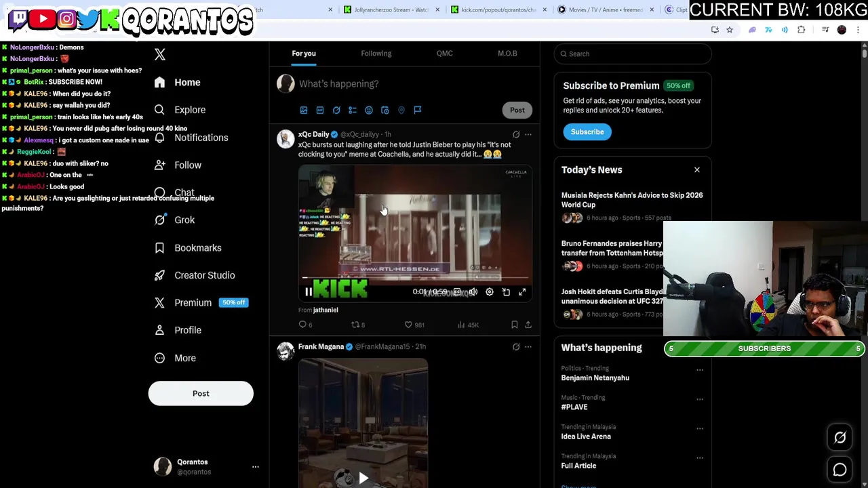Open the floating messages button

tap(840, 470)
